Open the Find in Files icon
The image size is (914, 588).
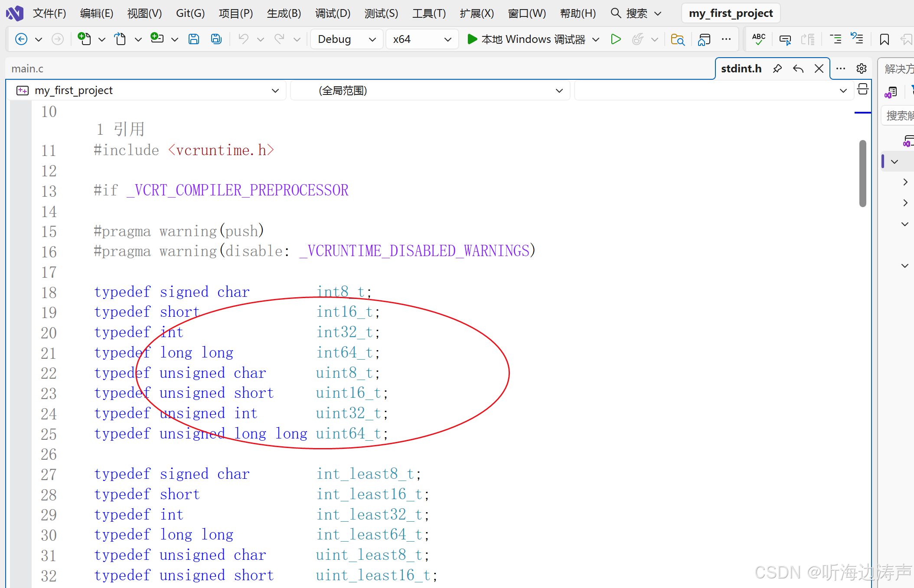(678, 39)
